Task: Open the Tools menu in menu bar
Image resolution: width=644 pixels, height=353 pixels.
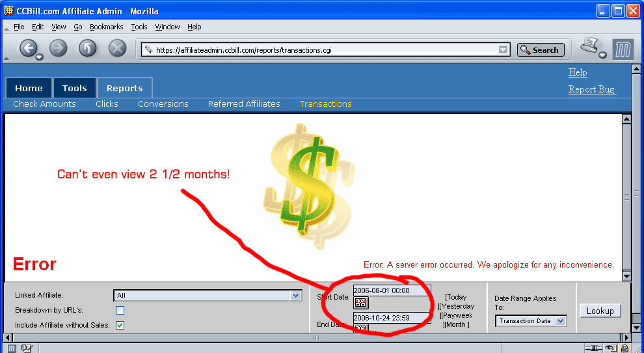Action: pyautogui.click(x=139, y=27)
